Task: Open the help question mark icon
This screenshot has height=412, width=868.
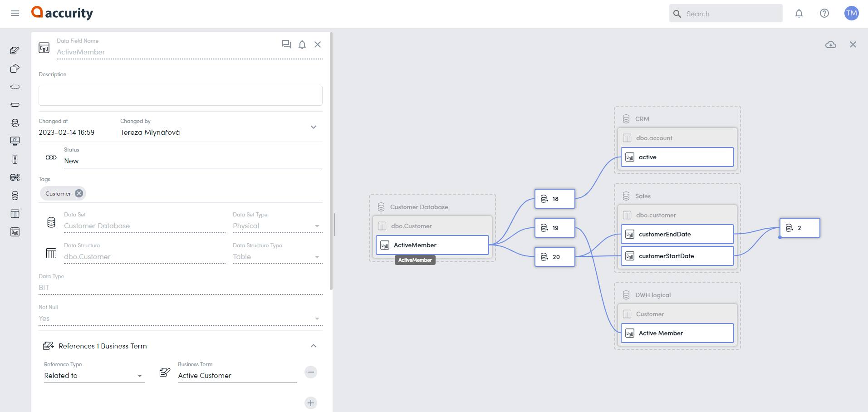Action: point(824,14)
